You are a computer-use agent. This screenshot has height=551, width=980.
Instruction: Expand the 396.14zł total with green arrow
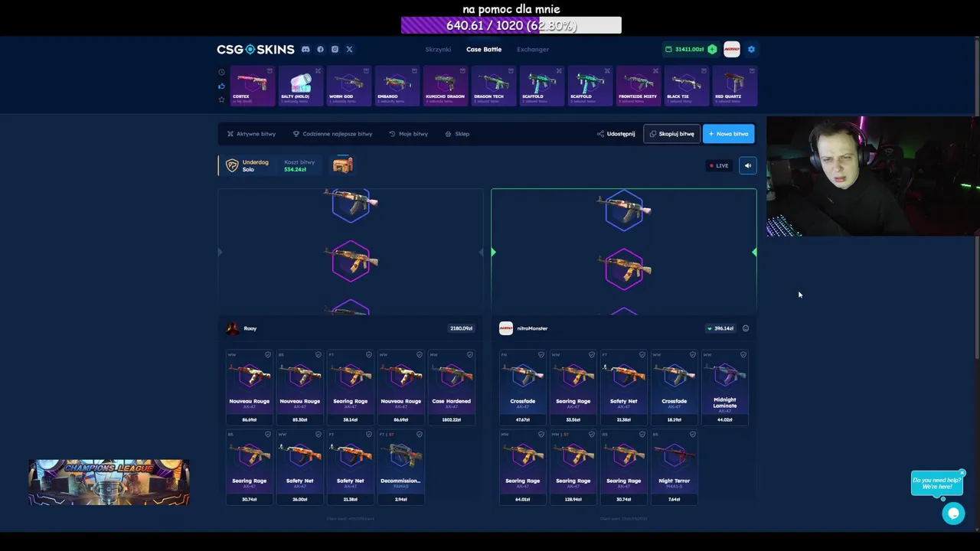[720, 328]
